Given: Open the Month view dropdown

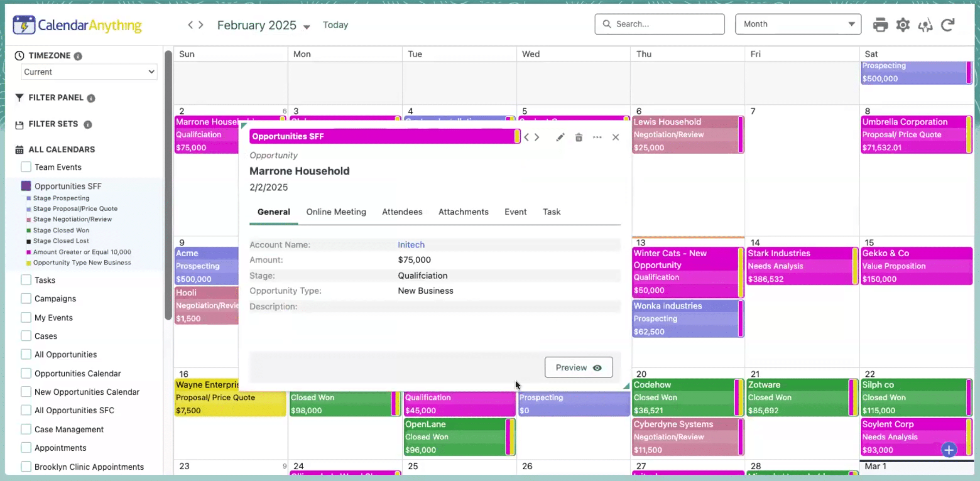Looking at the screenshot, I should coord(798,24).
